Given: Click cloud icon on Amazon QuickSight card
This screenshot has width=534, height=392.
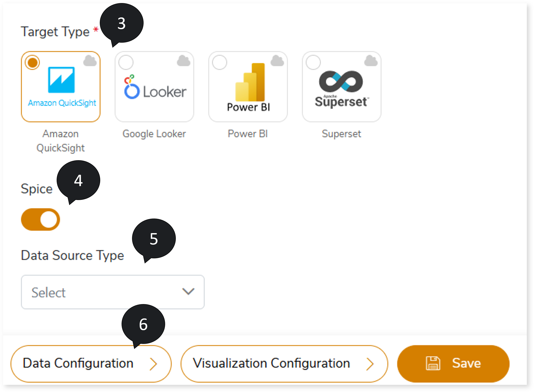Looking at the screenshot, I should 90,61.
